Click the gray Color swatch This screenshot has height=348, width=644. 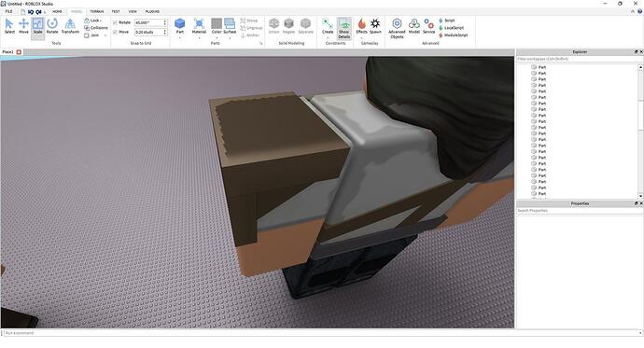(217, 23)
